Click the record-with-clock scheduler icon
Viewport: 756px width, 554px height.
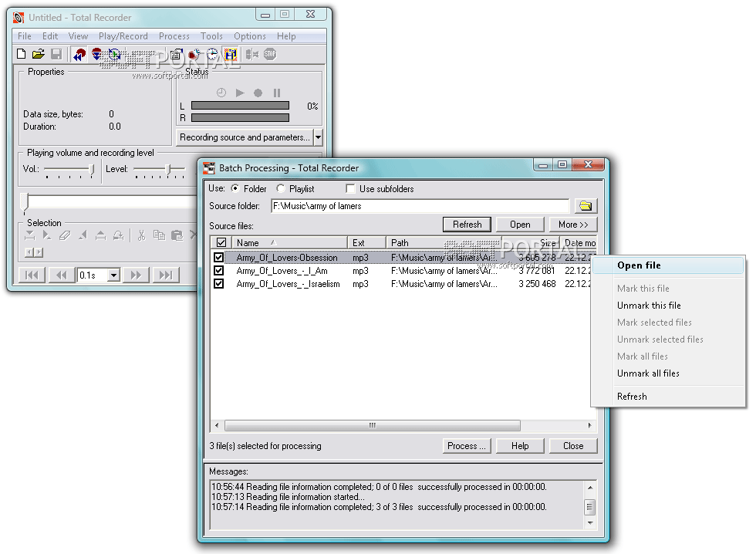click(x=194, y=55)
